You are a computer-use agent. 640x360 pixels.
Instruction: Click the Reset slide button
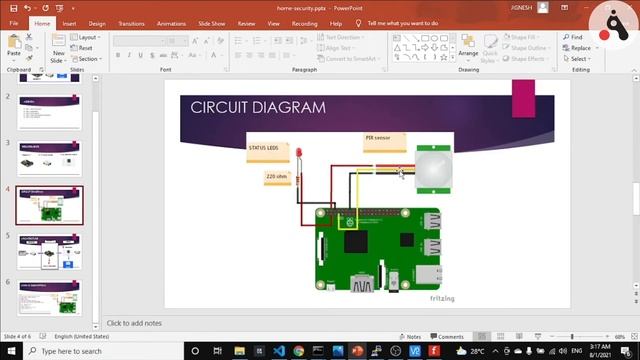82,48
